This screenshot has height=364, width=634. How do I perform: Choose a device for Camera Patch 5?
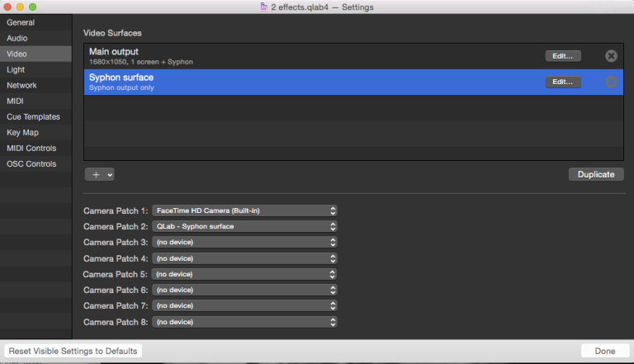pyautogui.click(x=244, y=274)
